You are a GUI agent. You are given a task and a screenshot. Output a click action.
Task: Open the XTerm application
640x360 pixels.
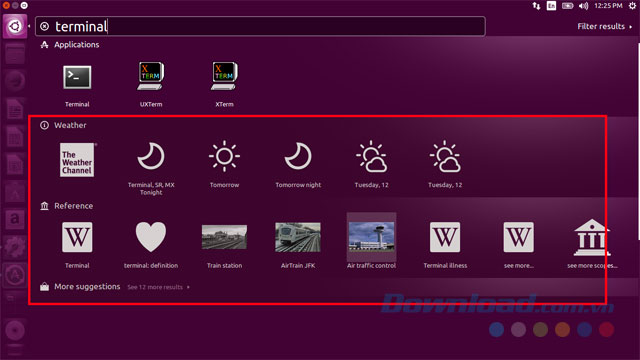coord(224,76)
